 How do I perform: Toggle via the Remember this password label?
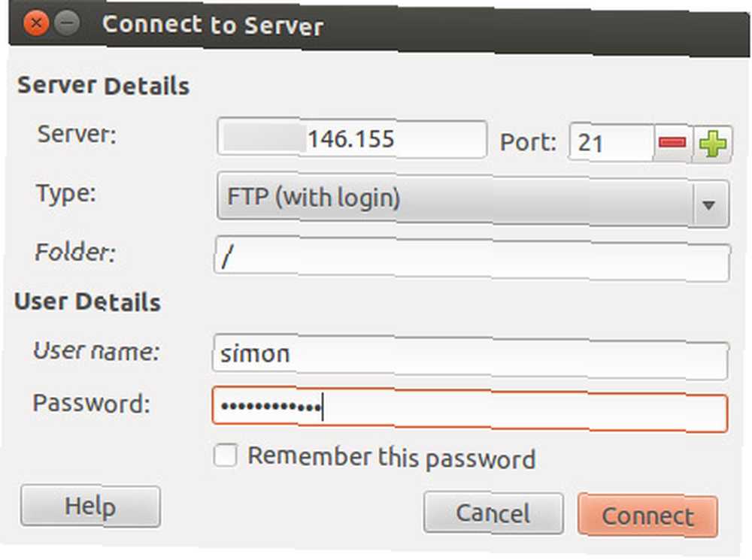pos(391,458)
